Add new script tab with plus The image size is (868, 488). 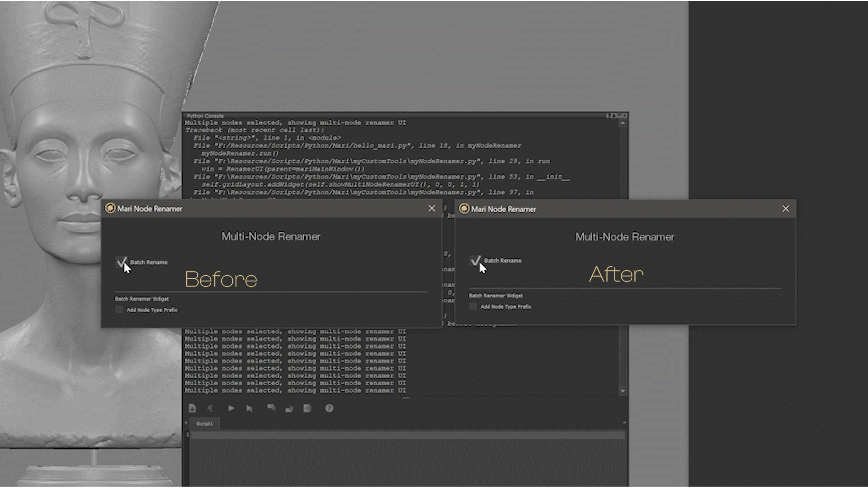click(x=186, y=423)
